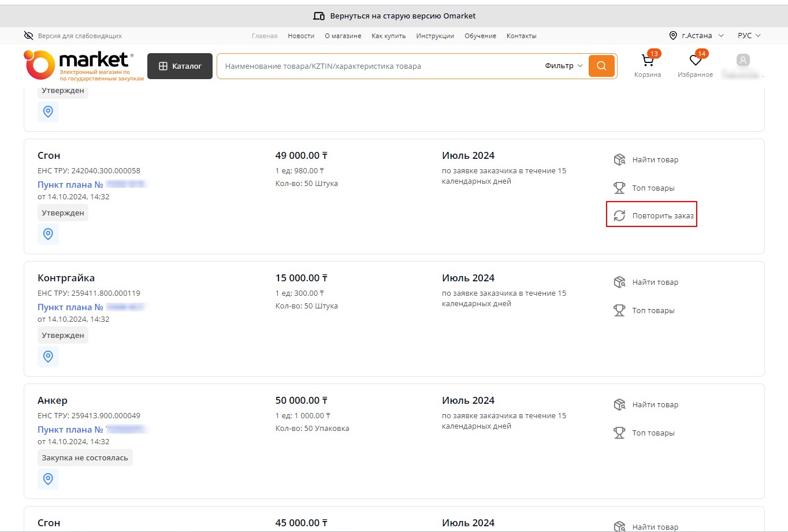
Task: Open the favorites (Избранное) heart icon
Action: point(695,61)
